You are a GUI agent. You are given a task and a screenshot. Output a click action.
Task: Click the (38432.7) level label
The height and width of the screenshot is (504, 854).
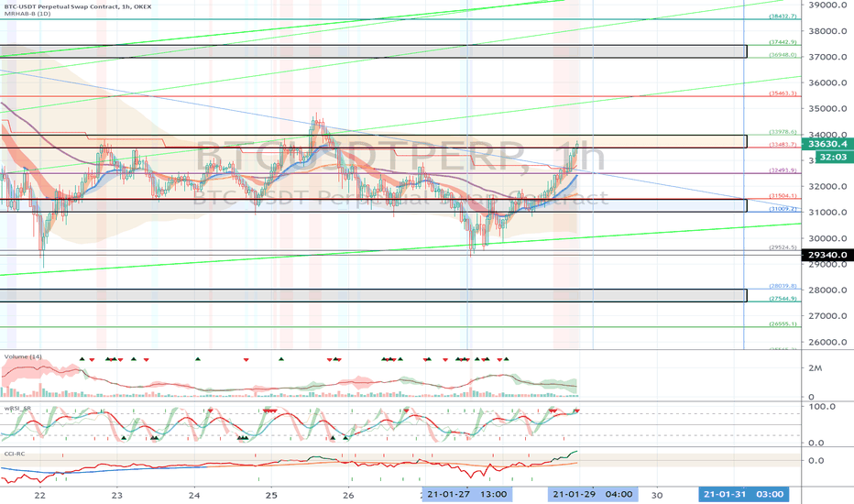[783, 16]
